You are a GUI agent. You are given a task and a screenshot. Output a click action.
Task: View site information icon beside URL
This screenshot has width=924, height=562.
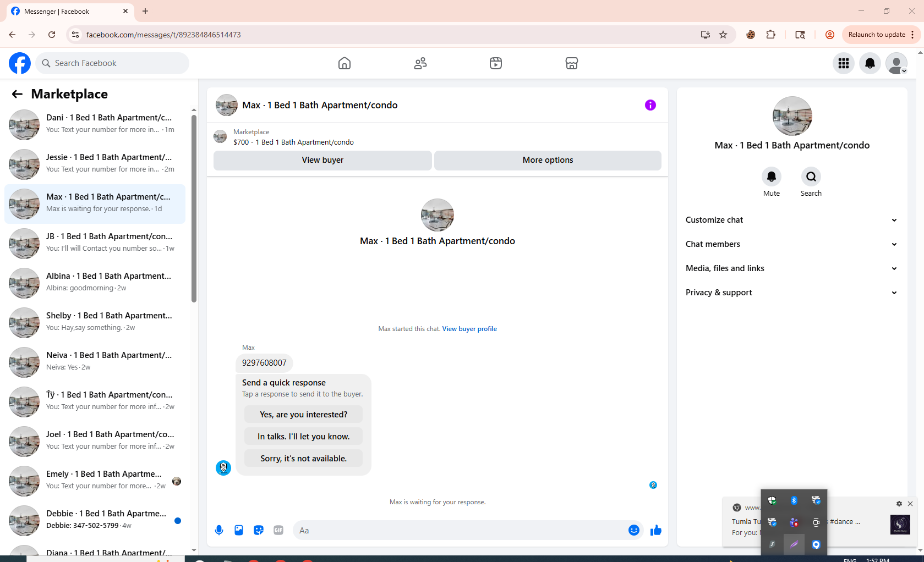pyautogui.click(x=75, y=35)
